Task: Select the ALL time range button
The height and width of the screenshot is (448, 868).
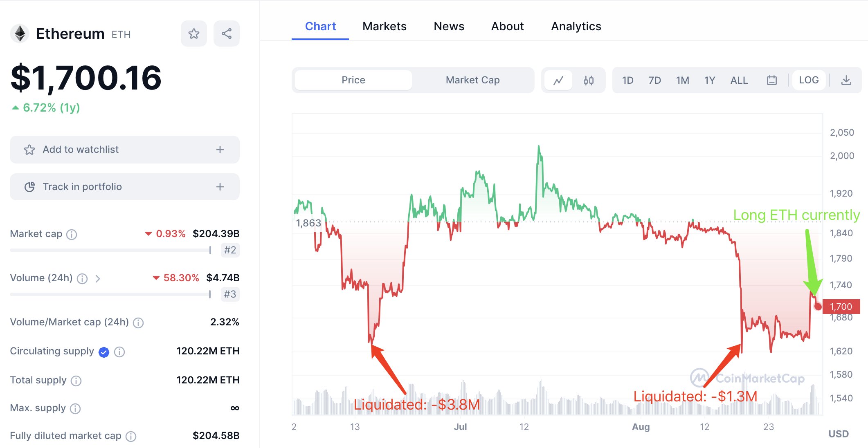Action: [739, 80]
